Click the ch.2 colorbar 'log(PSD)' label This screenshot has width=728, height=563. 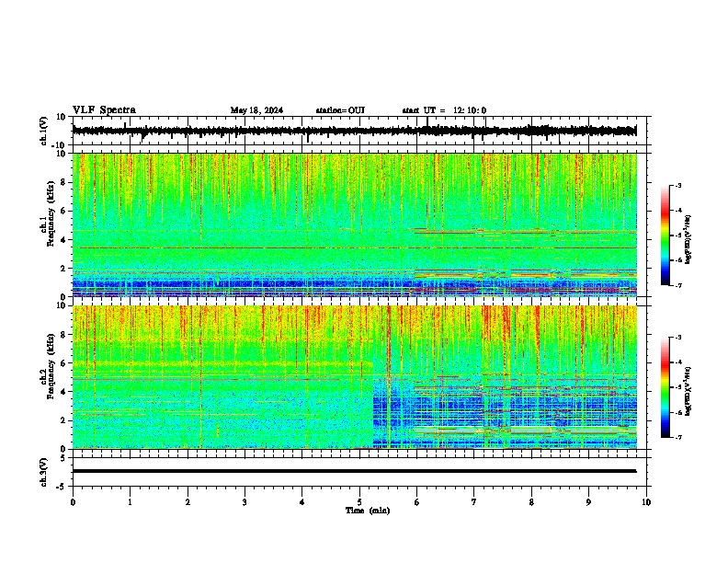point(688,391)
